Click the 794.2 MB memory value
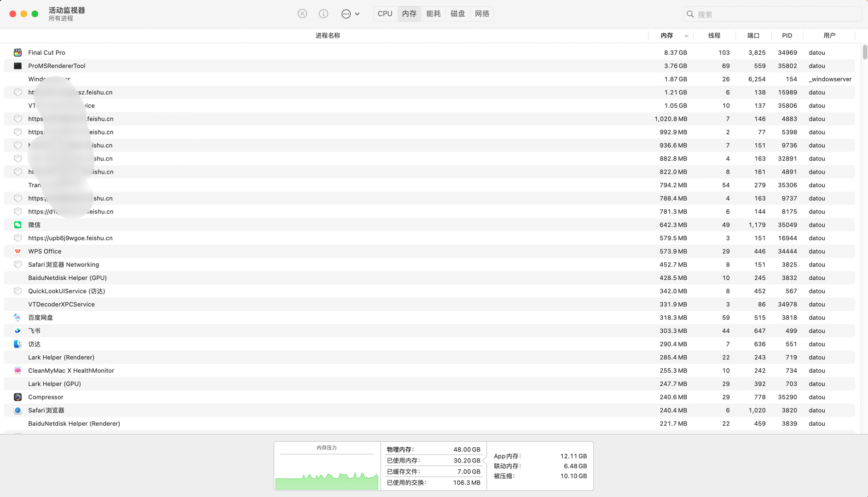 (x=673, y=185)
